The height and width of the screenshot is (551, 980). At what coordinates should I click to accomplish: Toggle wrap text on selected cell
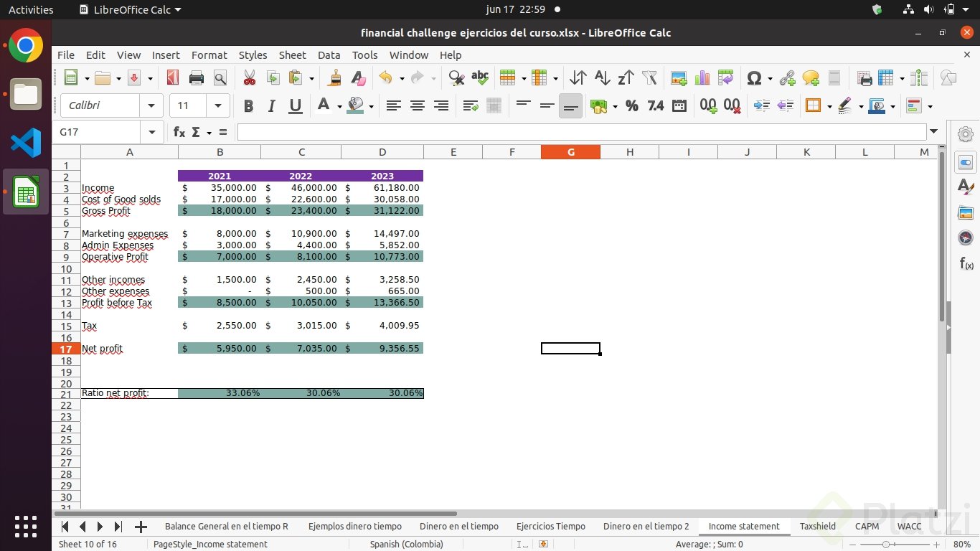click(470, 105)
